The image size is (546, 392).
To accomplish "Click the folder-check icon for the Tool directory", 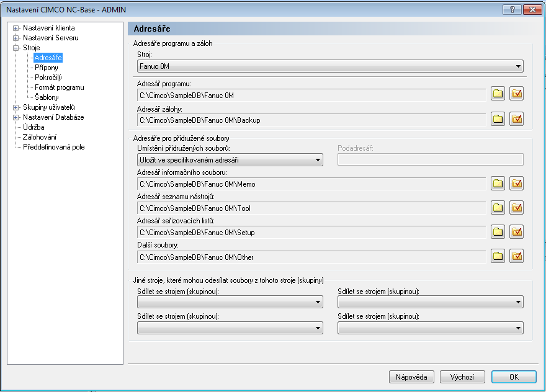I will 517,208.
